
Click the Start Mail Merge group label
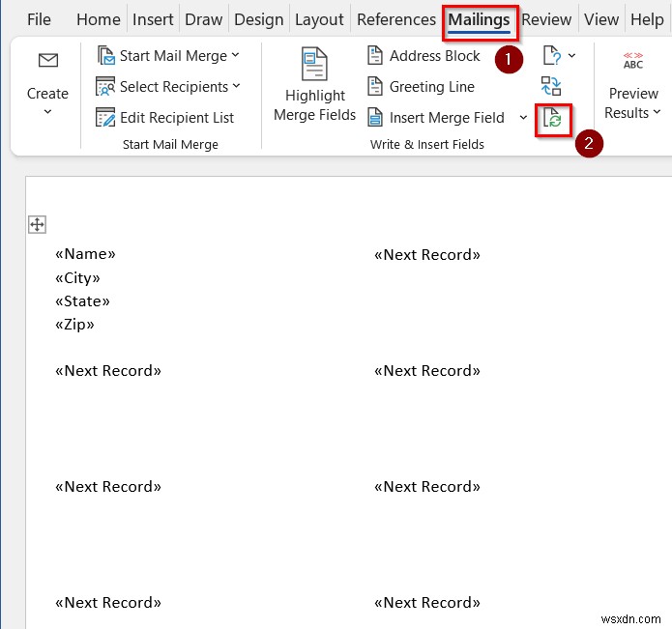(170, 145)
